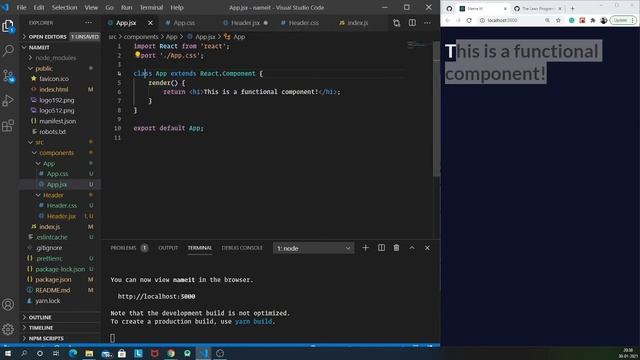
Task: Open Header.jsx in the file tree
Action: tap(60, 216)
